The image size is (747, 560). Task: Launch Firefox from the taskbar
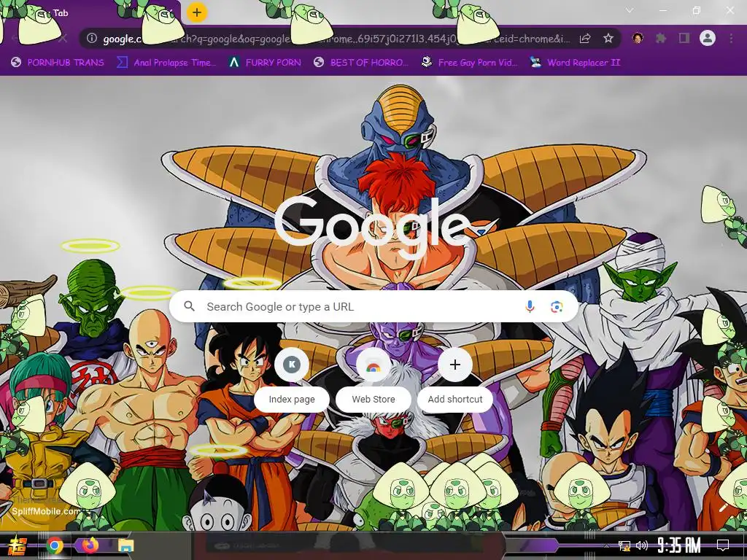click(x=90, y=545)
